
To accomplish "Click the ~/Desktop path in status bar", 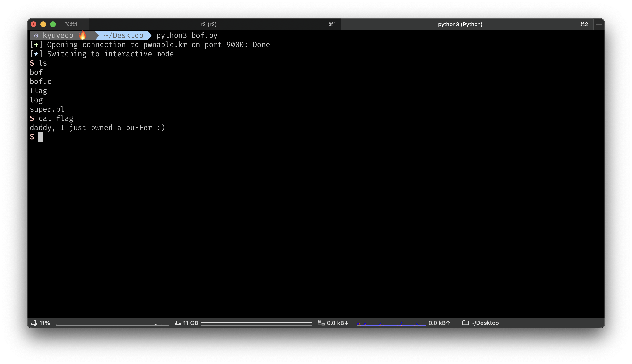I will [484, 323].
